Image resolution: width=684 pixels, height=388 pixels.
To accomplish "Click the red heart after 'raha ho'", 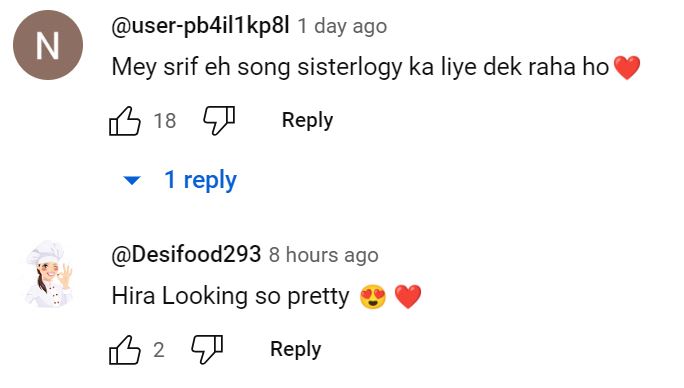I will [x=627, y=68].
